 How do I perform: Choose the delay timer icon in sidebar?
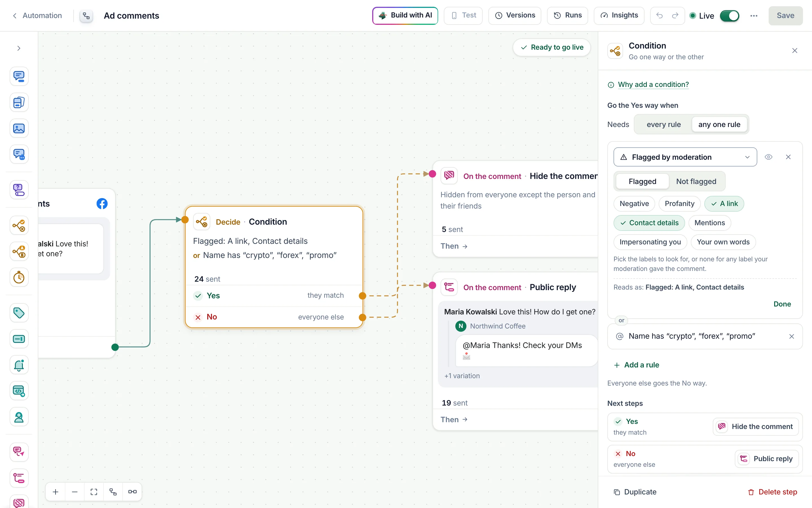(x=19, y=277)
